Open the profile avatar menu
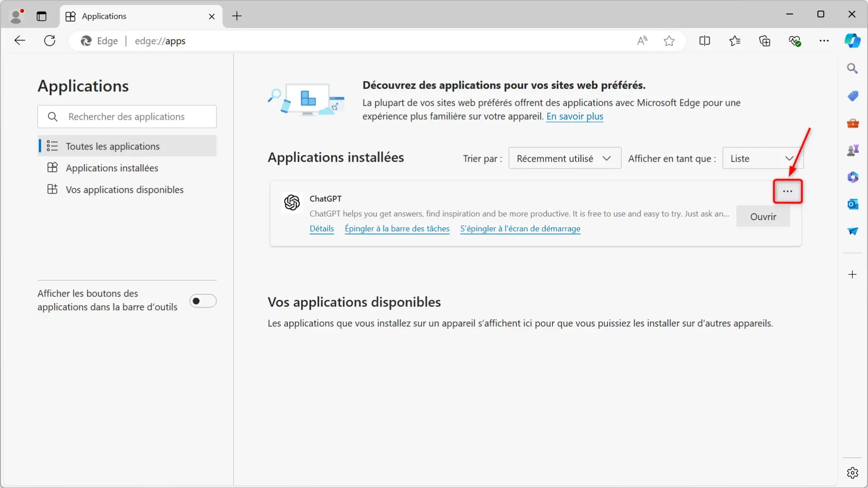Image resolution: width=868 pixels, height=488 pixels. click(17, 16)
